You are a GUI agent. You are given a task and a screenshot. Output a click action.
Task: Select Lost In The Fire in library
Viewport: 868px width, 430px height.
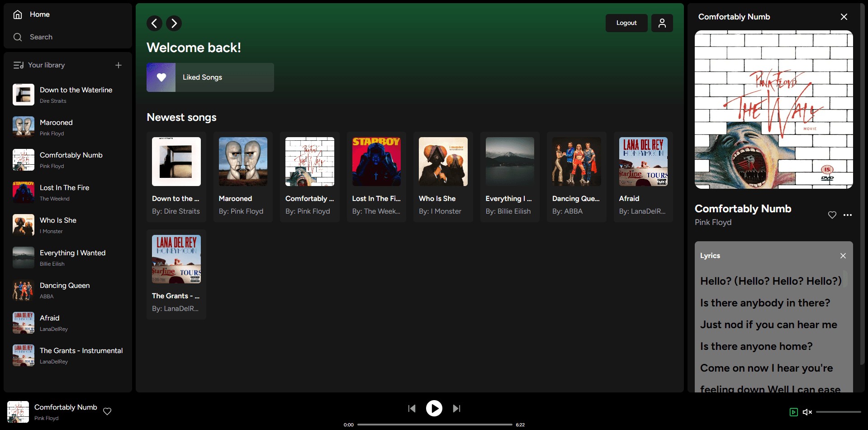(x=68, y=192)
